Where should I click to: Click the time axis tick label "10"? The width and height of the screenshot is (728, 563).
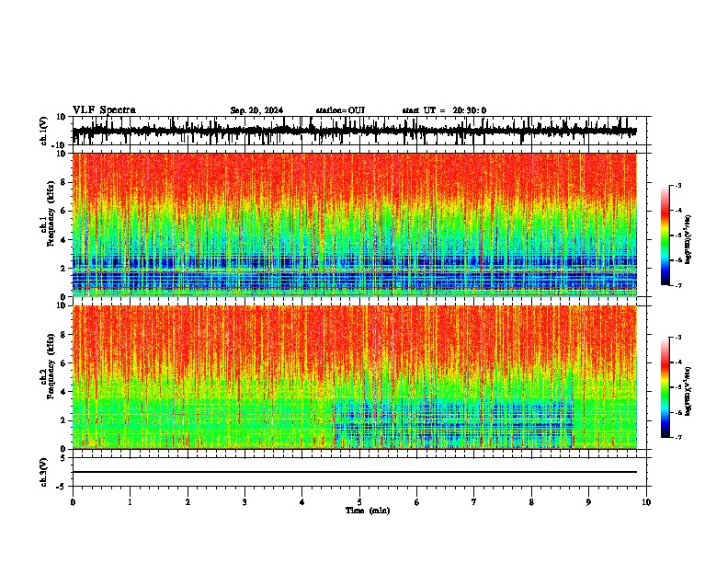[646, 502]
